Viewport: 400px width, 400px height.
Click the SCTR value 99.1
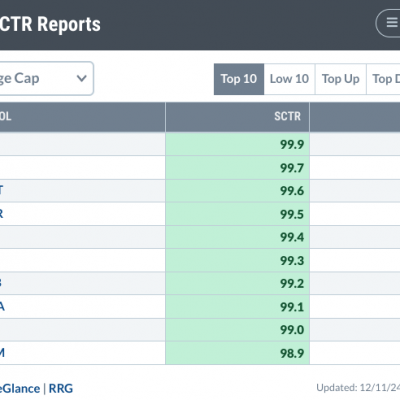click(292, 307)
